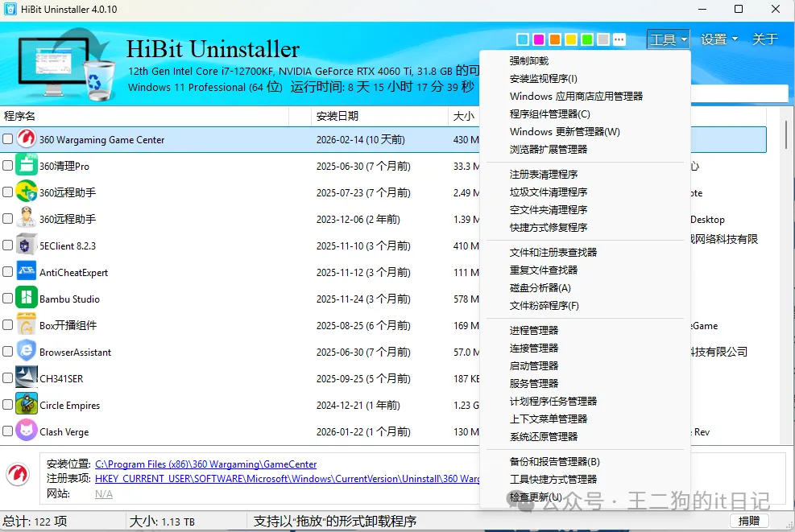Click the 捐赠 button
The width and height of the screenshot is (795, 532).
[x=749, y=521]
